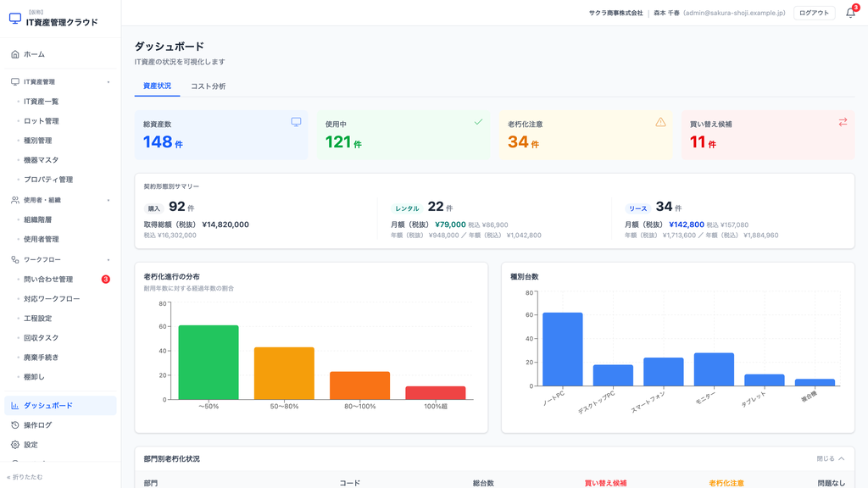Click the レンタル contract type badge
Image resolution: width=868 pixels, height=488 pixels.
pyautogui.click(x=407, y=208)
